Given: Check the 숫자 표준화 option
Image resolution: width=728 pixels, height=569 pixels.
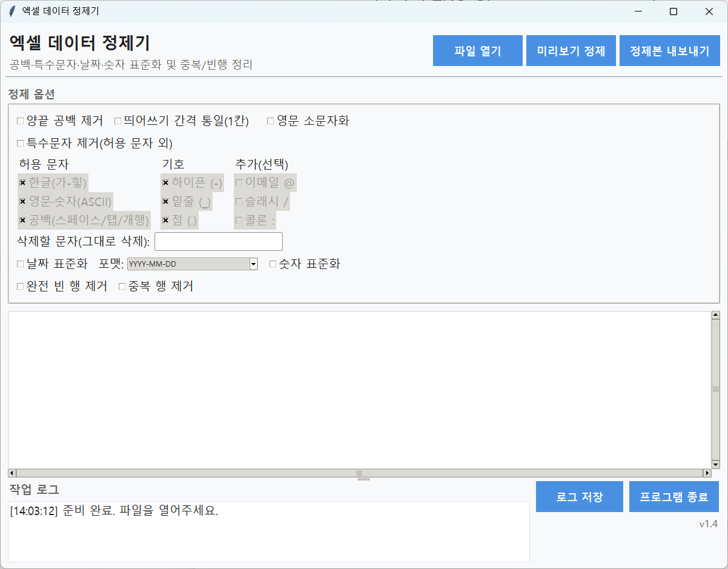Looking at the screenshot, I should (273, 264).
